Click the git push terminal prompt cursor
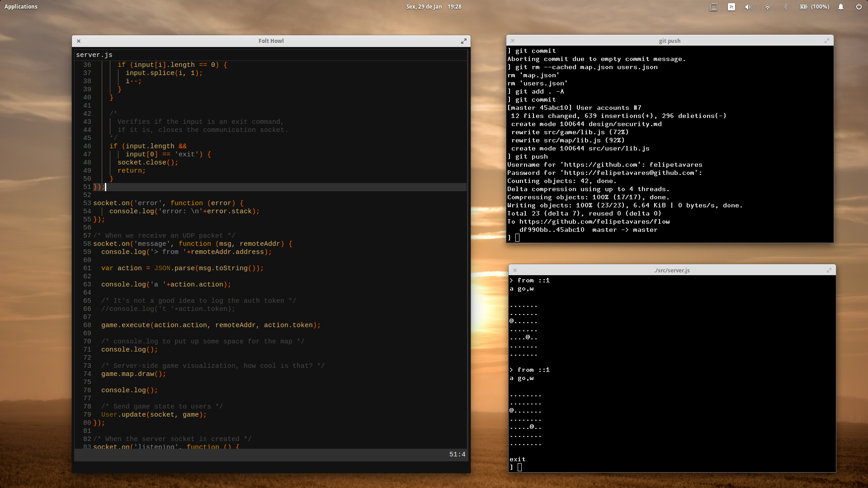The width and height of the screenshot is (868, 488). [x=518, y=238]
